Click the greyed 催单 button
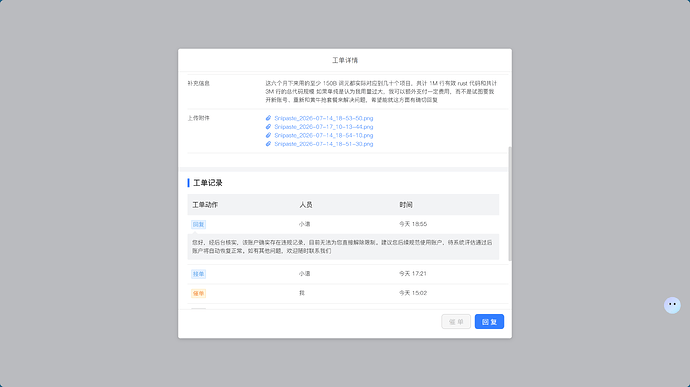The height and width of the screenshot is (387, 690). [x=456, y=322]
